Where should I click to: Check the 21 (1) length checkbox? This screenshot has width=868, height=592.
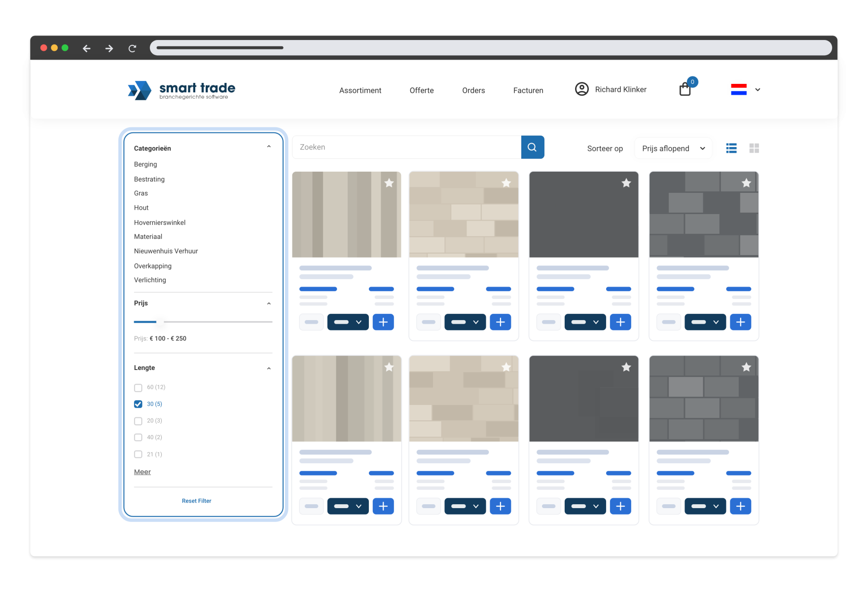[138, 454]
